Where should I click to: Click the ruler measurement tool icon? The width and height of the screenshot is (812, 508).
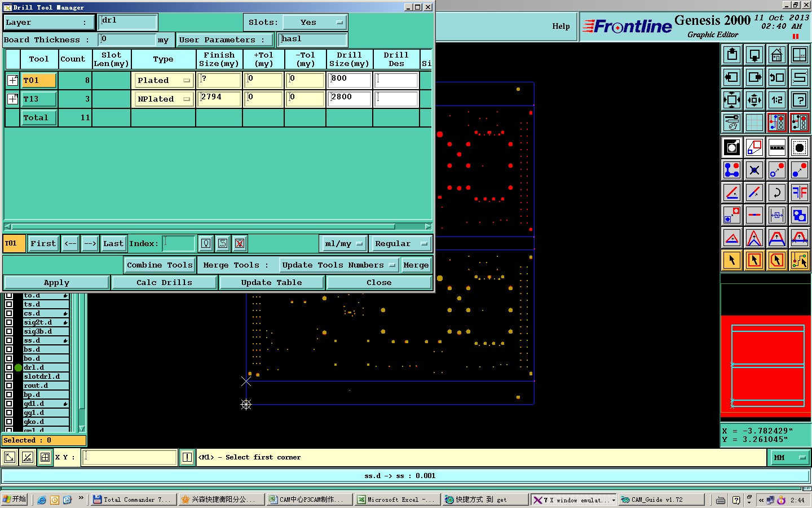(776, 147)
